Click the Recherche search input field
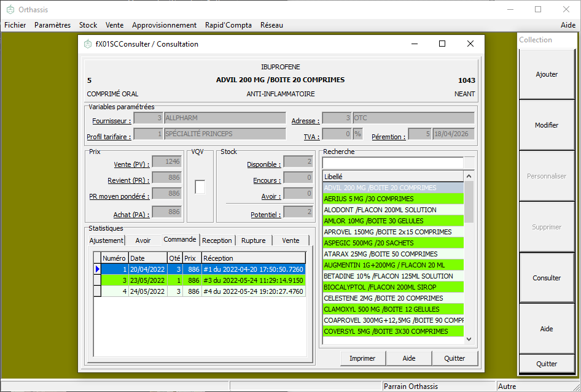 tap(393, 163)
